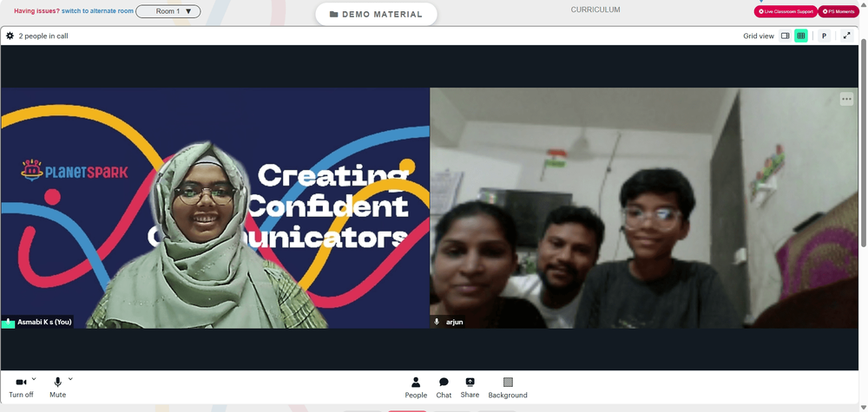Image resolution: width=868 pixels, height=412 pixels.
Task: Click the page vertical scrollbar
Action: point(864,143)
